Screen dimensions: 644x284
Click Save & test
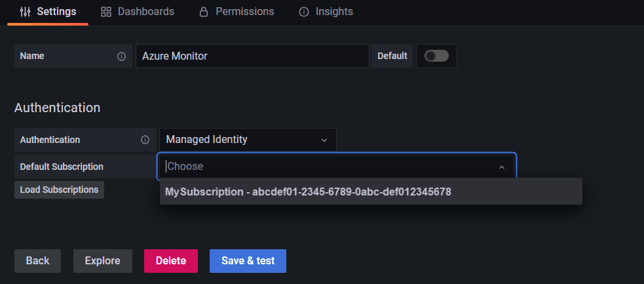248,260
